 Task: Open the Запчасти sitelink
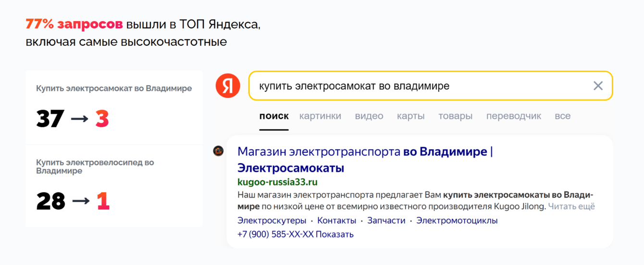(386, 221)
